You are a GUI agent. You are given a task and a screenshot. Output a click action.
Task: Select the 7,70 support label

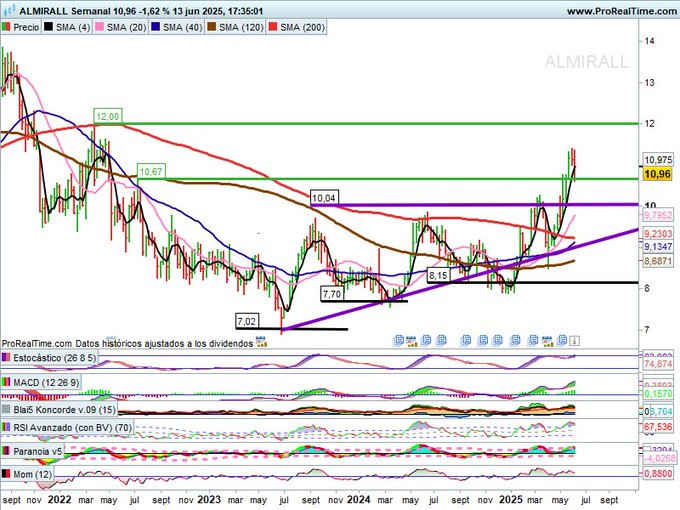click(332, 294)
